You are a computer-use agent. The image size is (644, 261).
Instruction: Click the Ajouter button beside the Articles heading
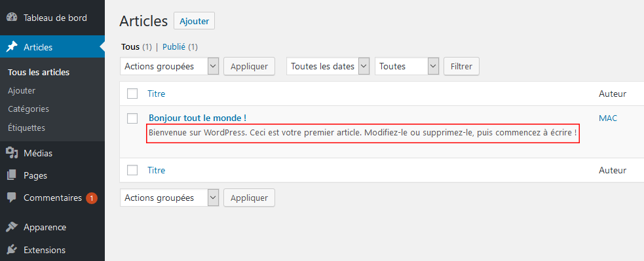195,21
